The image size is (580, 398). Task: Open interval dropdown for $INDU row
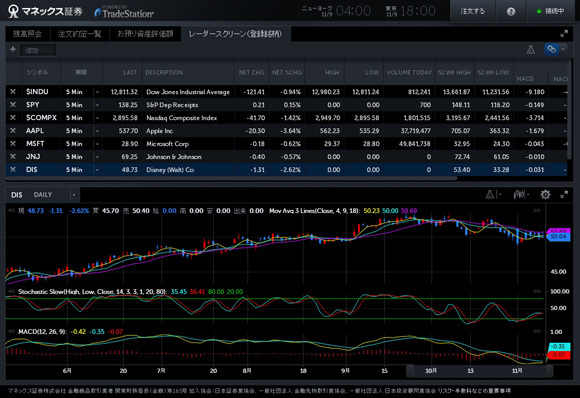coord(97,92)
